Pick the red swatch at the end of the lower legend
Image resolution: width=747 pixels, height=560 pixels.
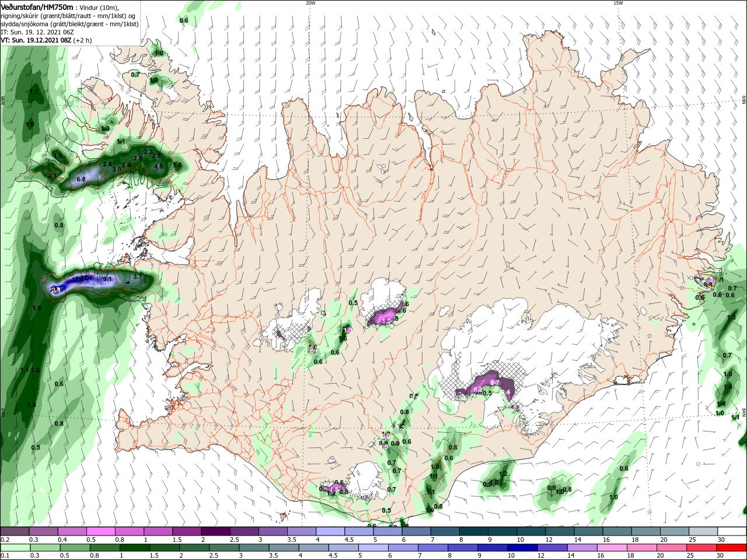coord(732,548)
